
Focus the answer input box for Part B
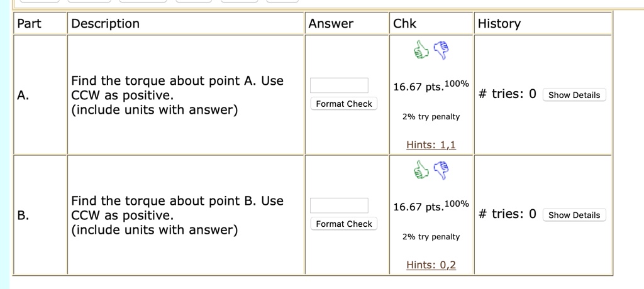339,205
